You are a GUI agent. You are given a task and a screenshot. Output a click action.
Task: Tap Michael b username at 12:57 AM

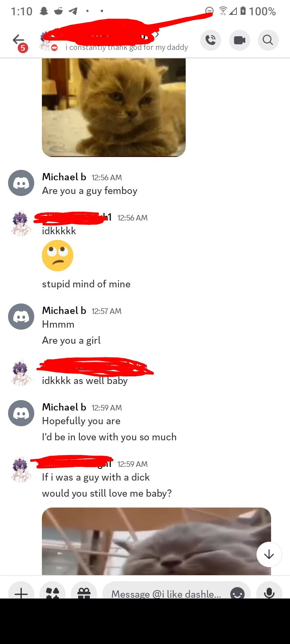pos(64,311)
